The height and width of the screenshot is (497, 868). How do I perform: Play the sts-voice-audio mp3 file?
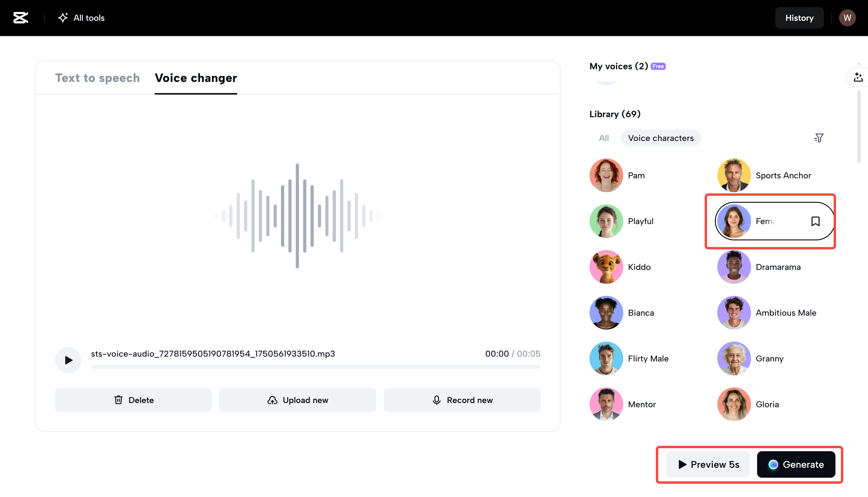click(x=68, y=360)
